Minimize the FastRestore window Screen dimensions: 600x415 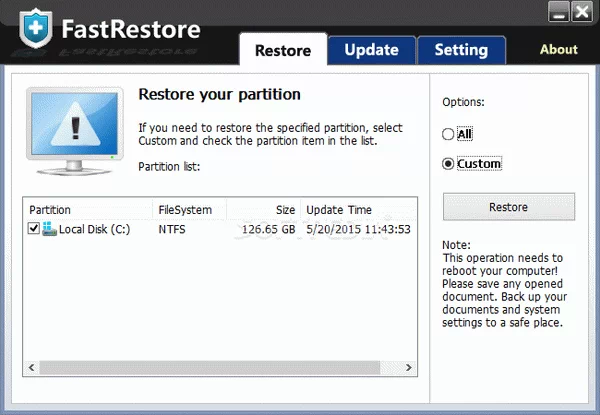(558, 12)
